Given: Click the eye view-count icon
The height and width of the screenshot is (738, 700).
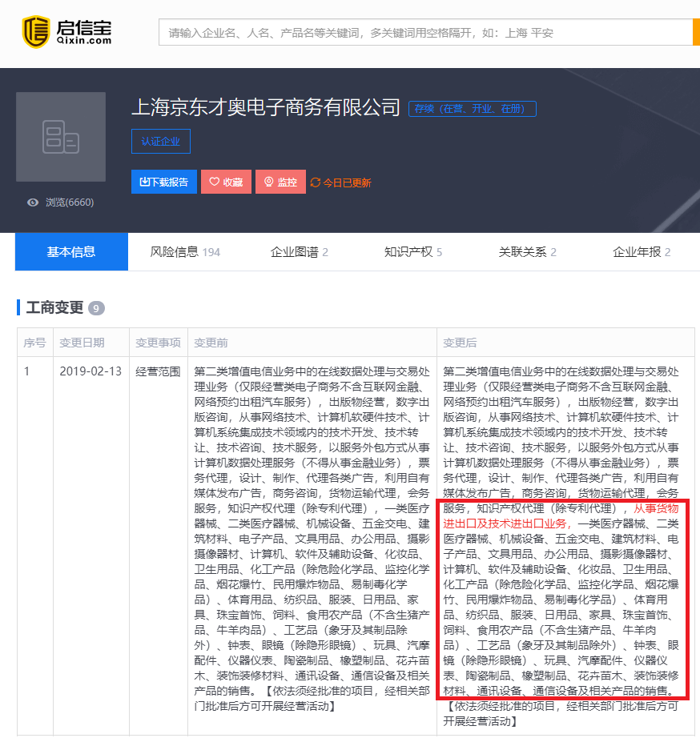Looking at the screenshot, I should (33, 203).
